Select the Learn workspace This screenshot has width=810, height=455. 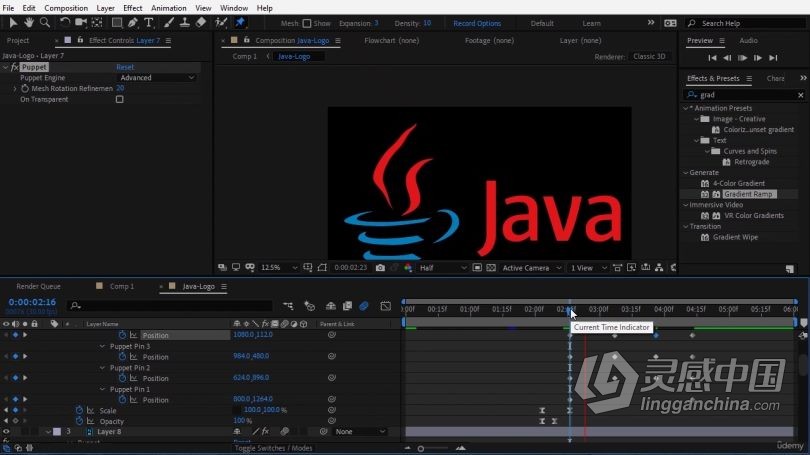click(x=591, y=23)
